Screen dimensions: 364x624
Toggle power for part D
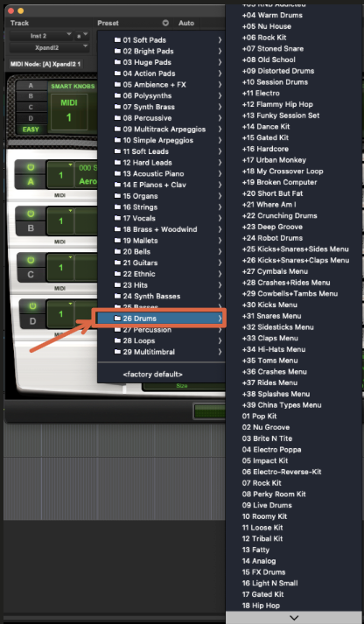31,306
